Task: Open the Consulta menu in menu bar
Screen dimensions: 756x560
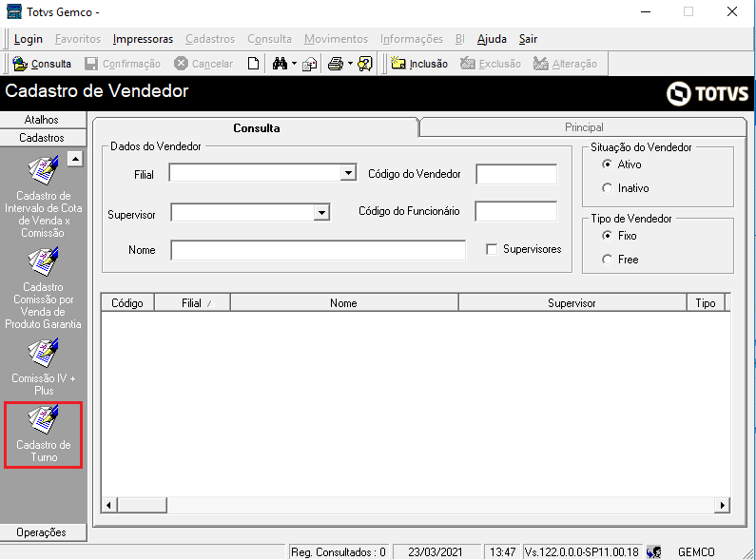Action: [x=269, y=39]
